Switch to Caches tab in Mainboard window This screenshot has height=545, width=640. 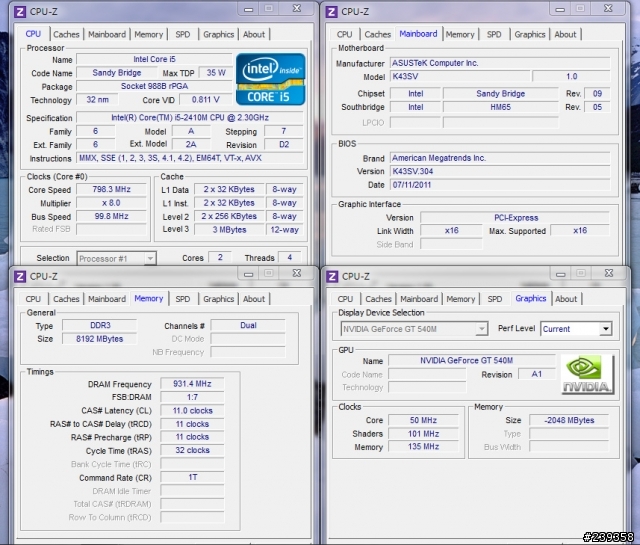coord(378,34)
